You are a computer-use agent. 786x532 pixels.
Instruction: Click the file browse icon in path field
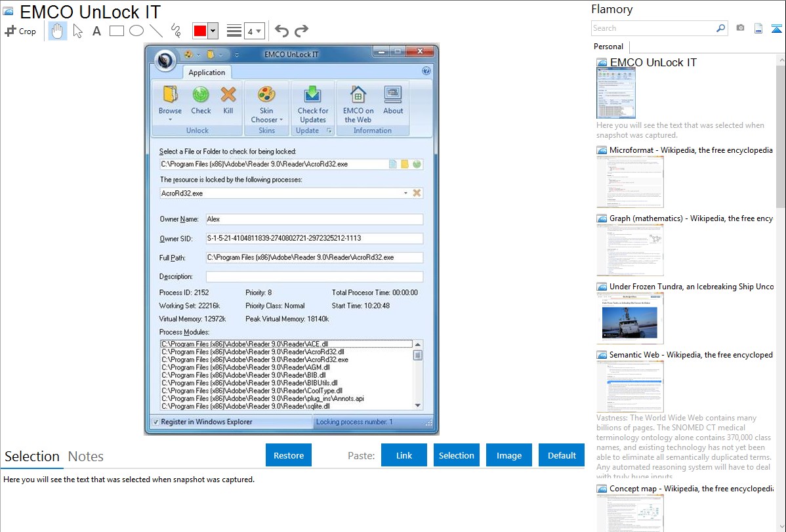(392, 164)
